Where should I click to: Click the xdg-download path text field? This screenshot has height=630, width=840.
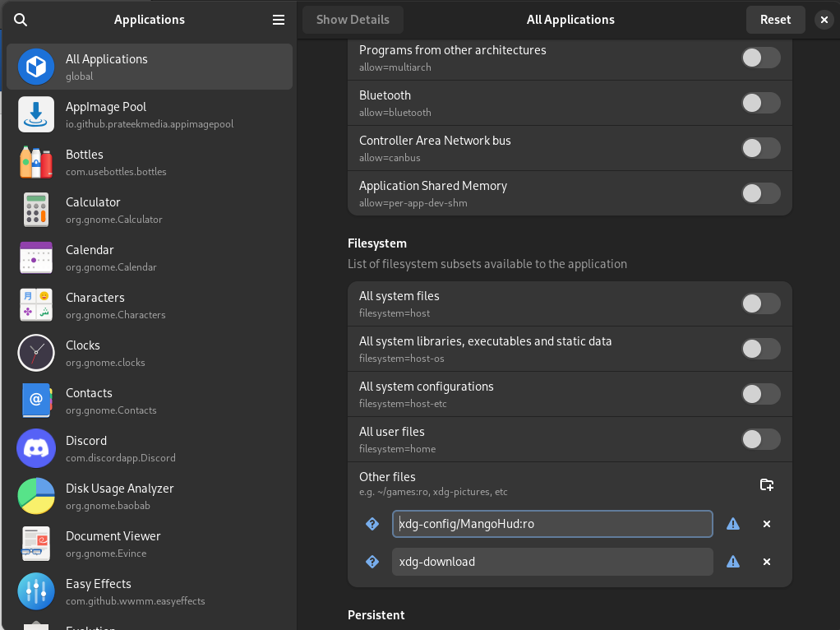[x=552, y=562]
